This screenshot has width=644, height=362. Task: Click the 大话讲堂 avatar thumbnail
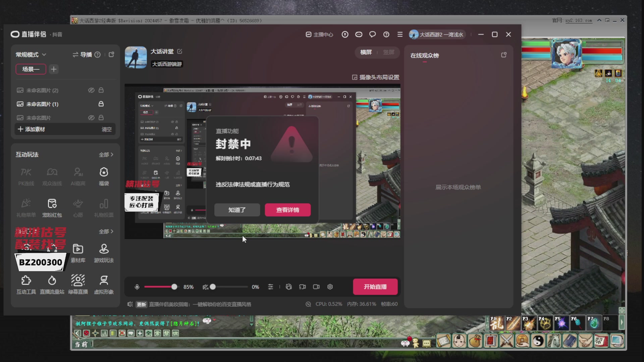click(136, 57)
